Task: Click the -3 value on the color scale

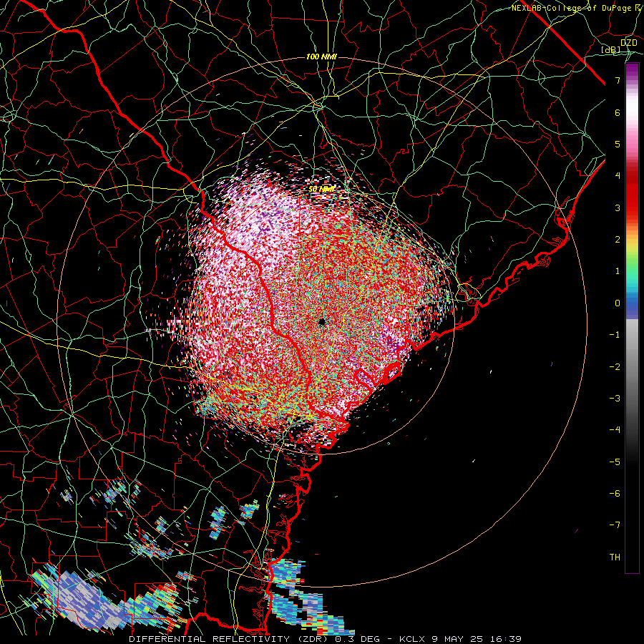Action: 615,399
